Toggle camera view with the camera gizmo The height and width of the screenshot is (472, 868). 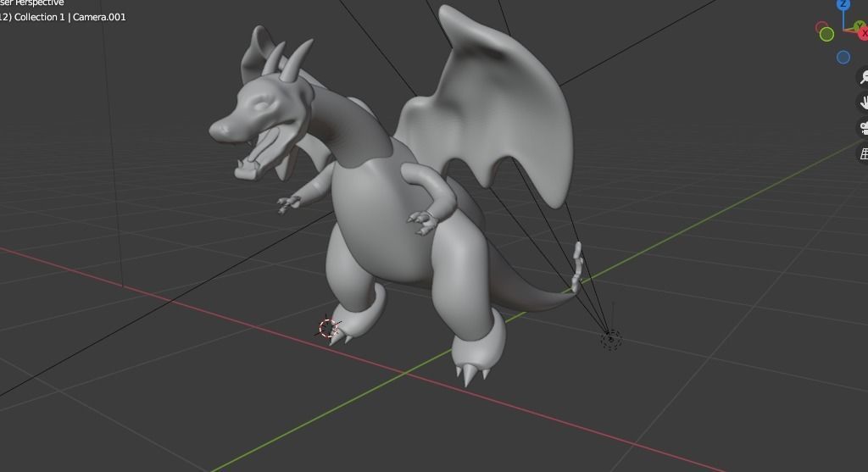click(x=863, y=128)
